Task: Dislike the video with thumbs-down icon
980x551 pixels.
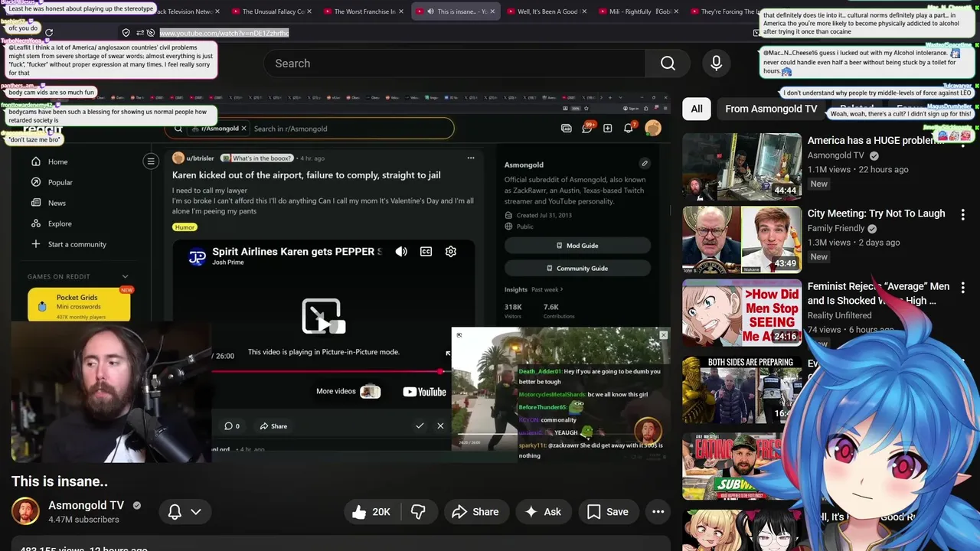Action: [418, 512]
